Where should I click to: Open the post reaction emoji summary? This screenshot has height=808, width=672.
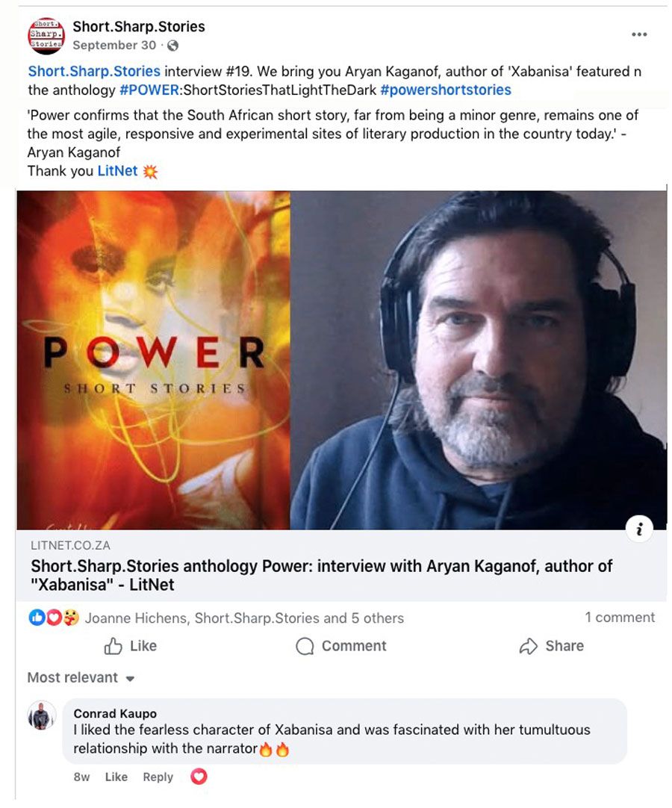pyautogui.click(x=54, y=618)
